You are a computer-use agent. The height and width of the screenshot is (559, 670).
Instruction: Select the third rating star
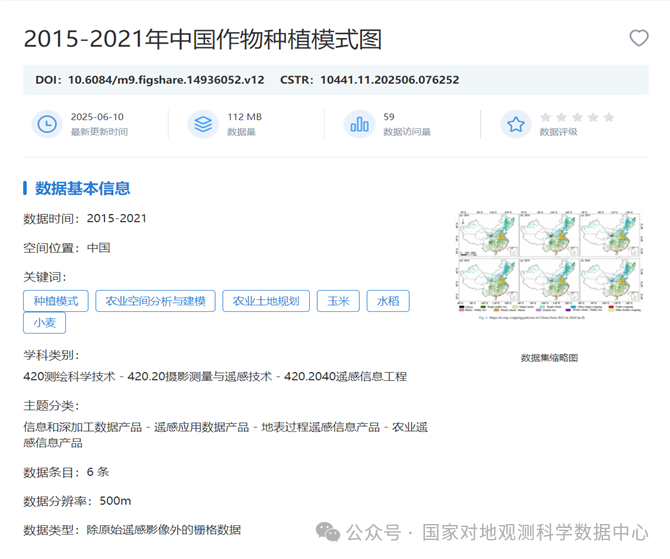click(x=577, y=117)
